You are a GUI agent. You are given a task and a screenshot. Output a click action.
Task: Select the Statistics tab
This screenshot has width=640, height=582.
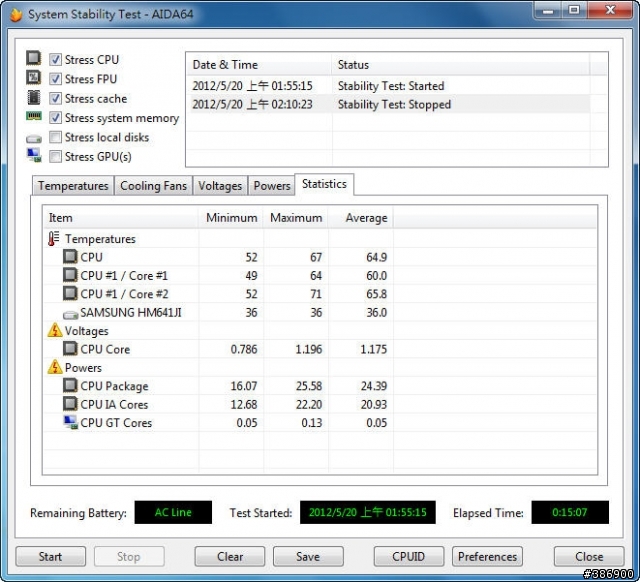click(324, 184)
